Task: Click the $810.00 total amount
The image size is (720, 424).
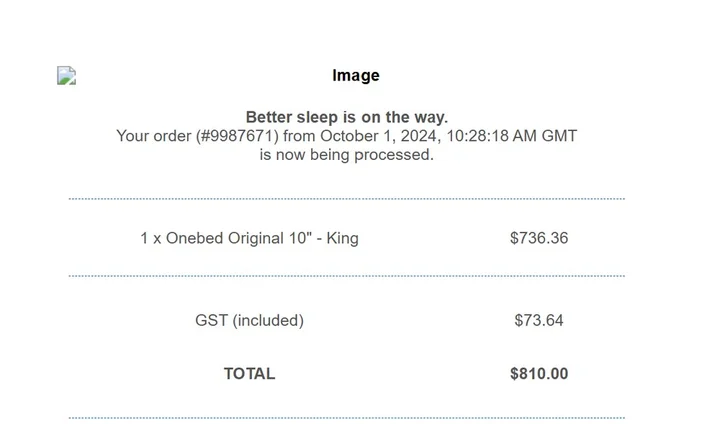Action: click(538, 374)
